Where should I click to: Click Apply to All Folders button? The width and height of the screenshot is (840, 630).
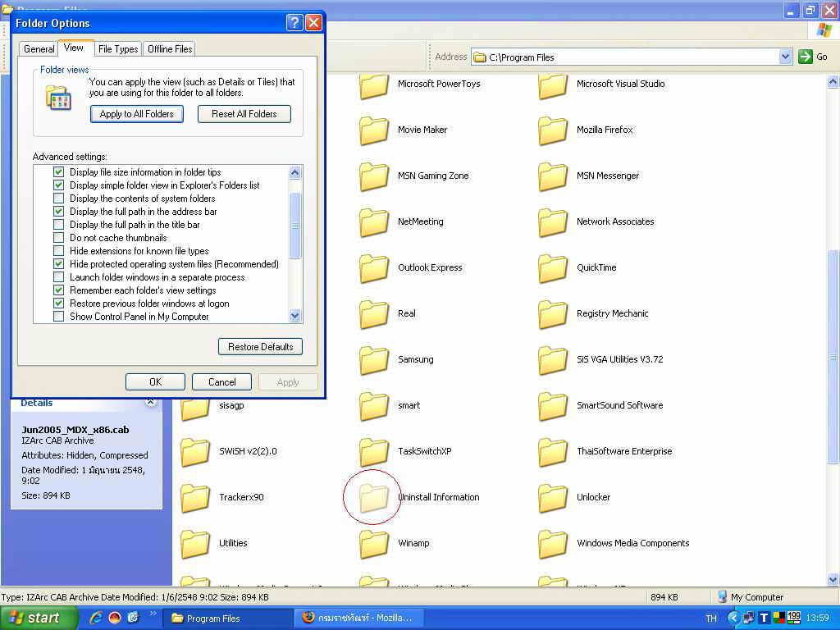click(x=137, y=114)
